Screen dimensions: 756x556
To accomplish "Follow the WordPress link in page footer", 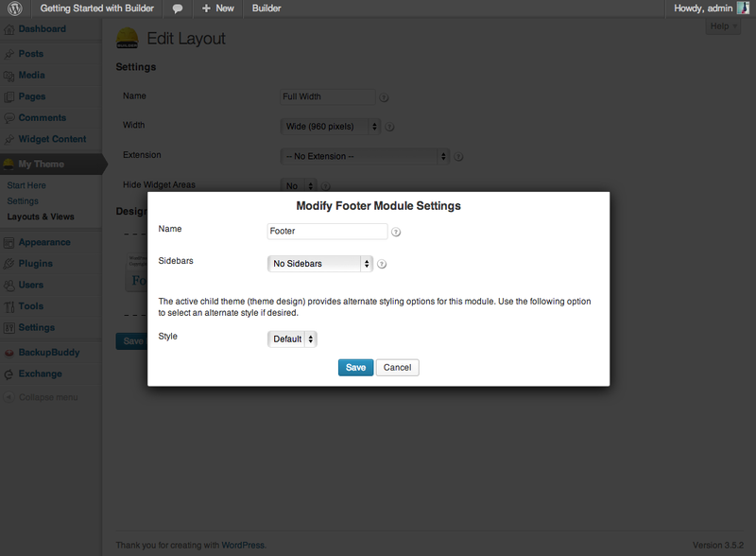I will coord(243,545).
